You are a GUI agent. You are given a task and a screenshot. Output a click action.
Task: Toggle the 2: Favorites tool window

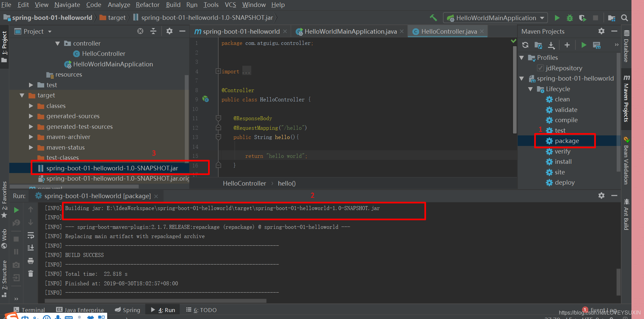pyautogui.click(x=4, y=200)
